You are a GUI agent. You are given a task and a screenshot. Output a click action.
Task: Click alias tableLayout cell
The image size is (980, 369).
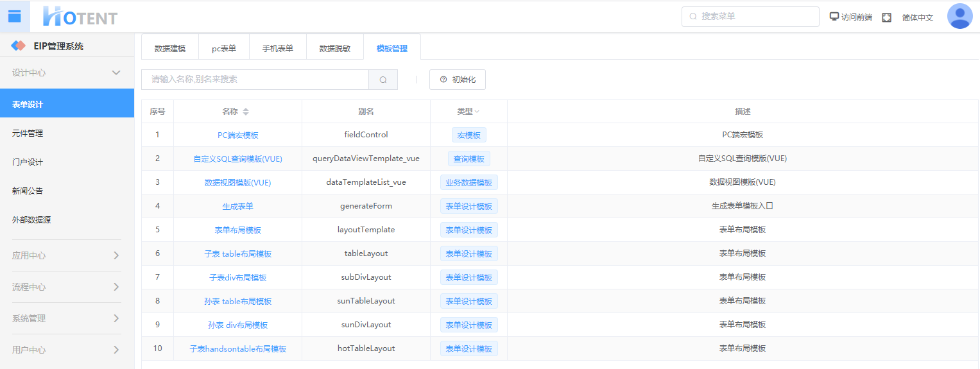click(366, 253)
